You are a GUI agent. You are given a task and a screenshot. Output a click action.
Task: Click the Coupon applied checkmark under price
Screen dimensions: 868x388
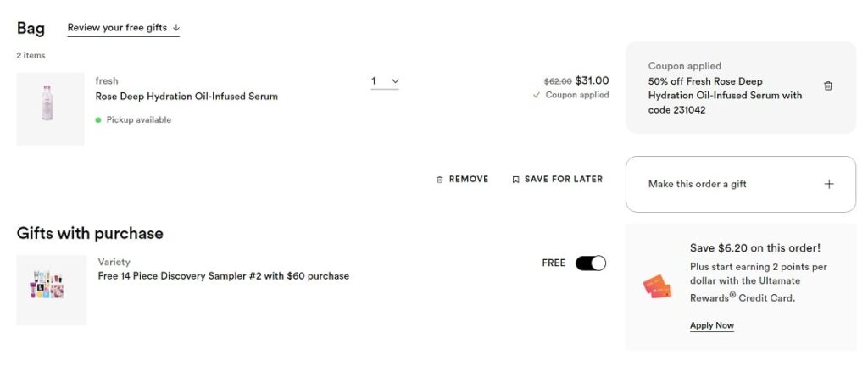click(x=536, y=96)
